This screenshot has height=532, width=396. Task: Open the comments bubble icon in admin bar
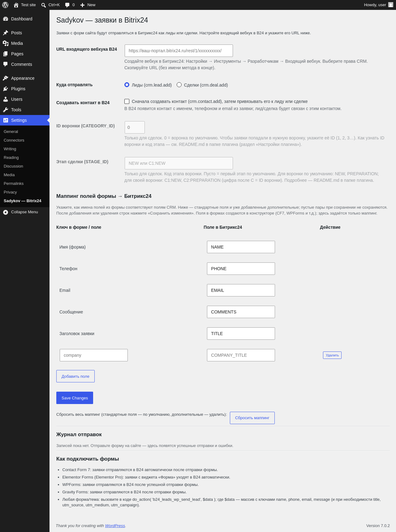pos(67,5)
